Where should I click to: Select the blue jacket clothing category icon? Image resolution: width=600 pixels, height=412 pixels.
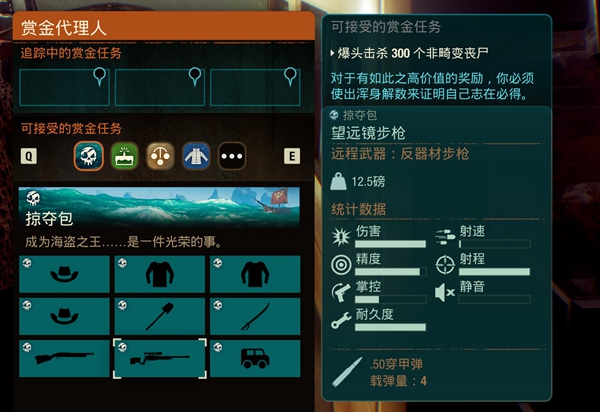[196, 156]
